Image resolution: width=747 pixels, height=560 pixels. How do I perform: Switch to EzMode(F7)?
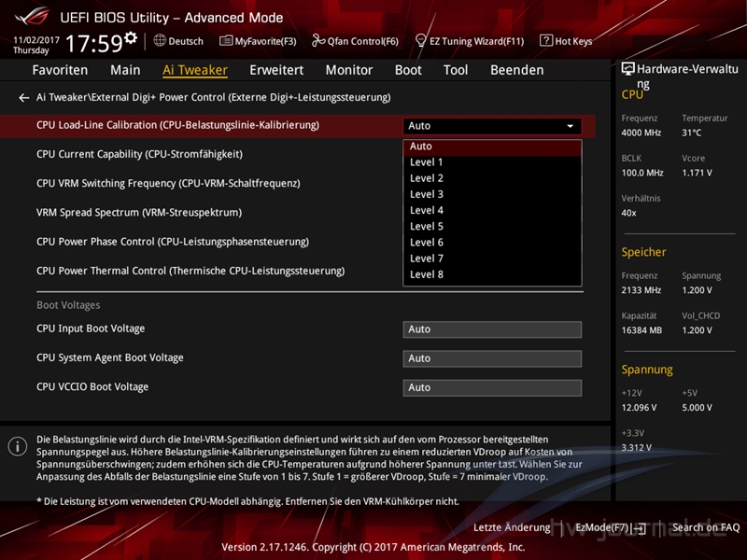(x=611, y=527)
